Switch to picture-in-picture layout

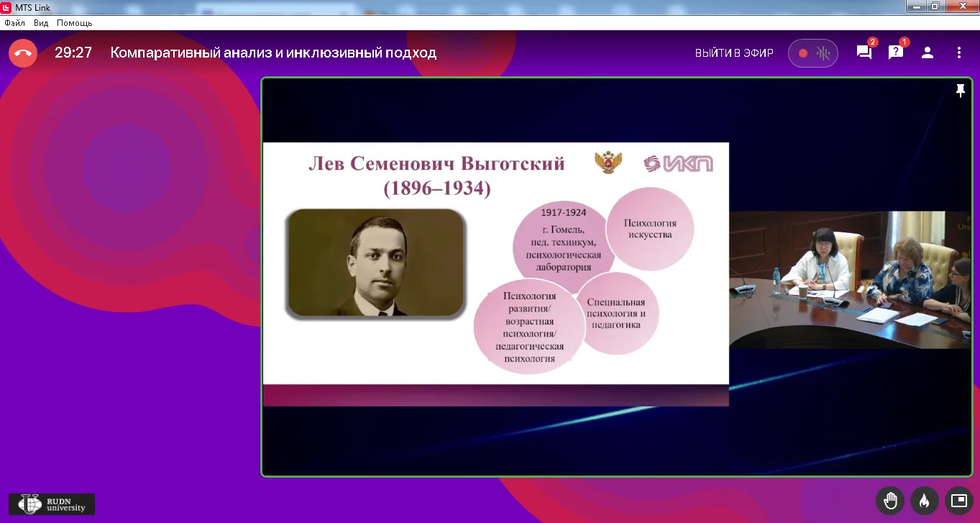958,500
